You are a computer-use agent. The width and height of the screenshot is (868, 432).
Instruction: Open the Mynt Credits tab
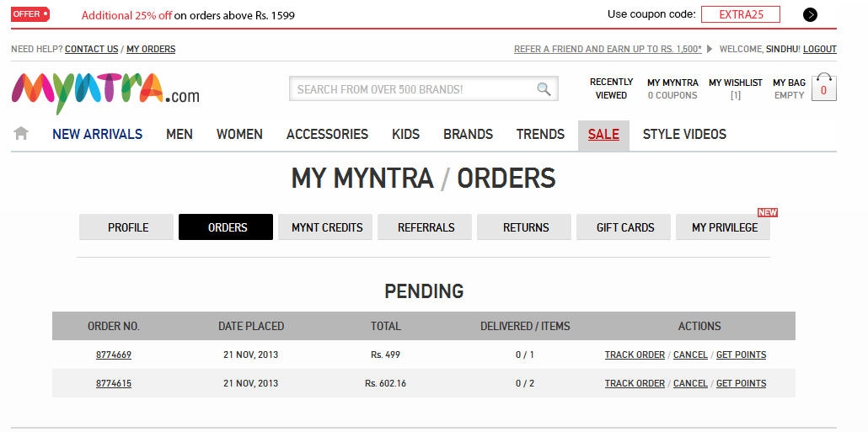[x=326, y=227]
